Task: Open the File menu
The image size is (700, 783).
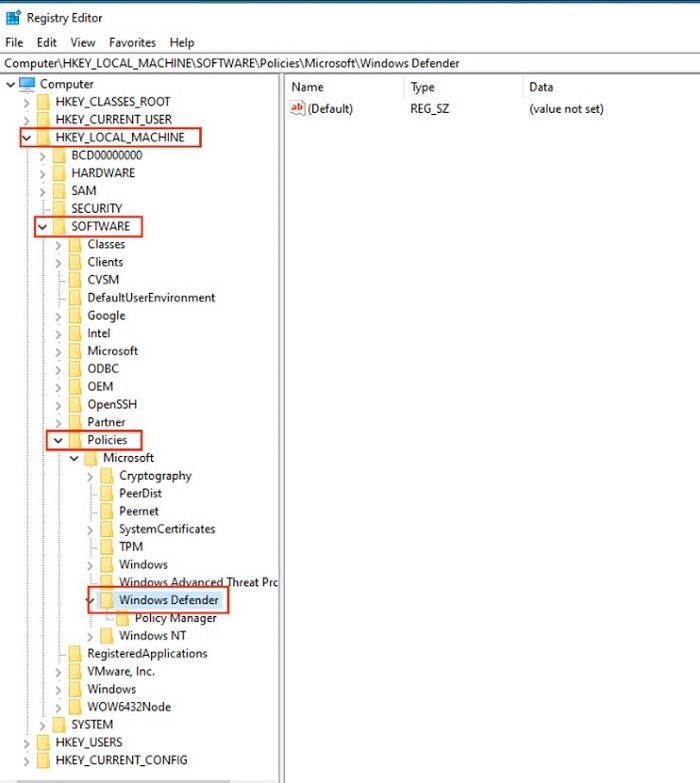Action: point(14,43)
